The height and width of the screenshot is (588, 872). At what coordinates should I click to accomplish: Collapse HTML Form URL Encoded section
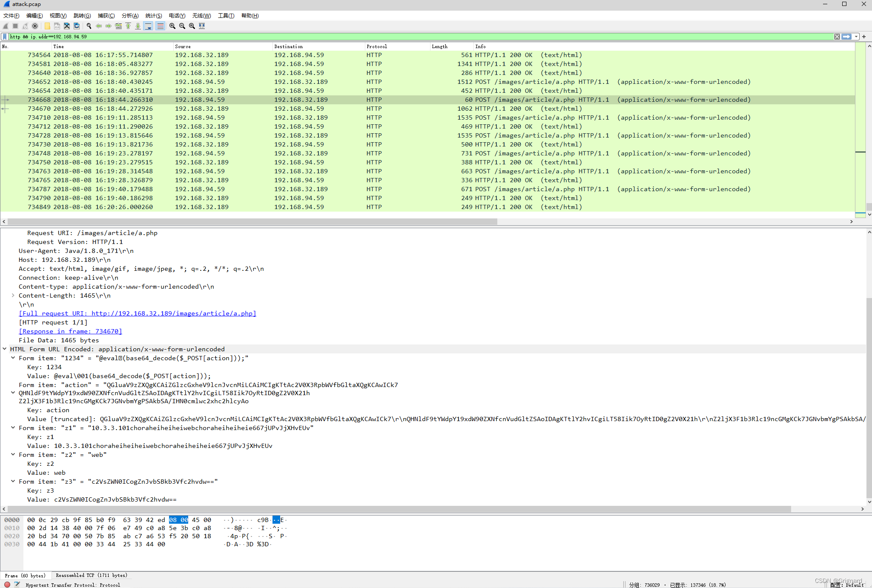[4, 349]
